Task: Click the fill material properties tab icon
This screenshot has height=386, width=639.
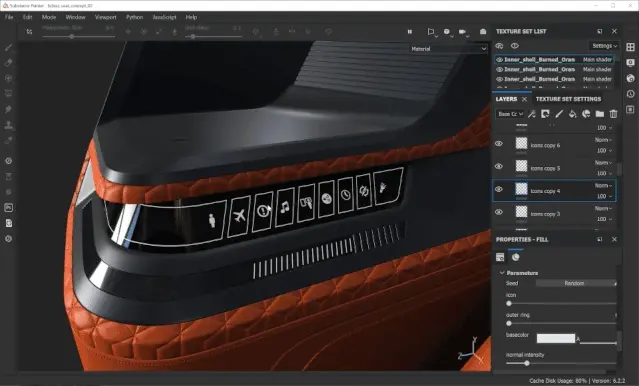Action: (516, 257)
